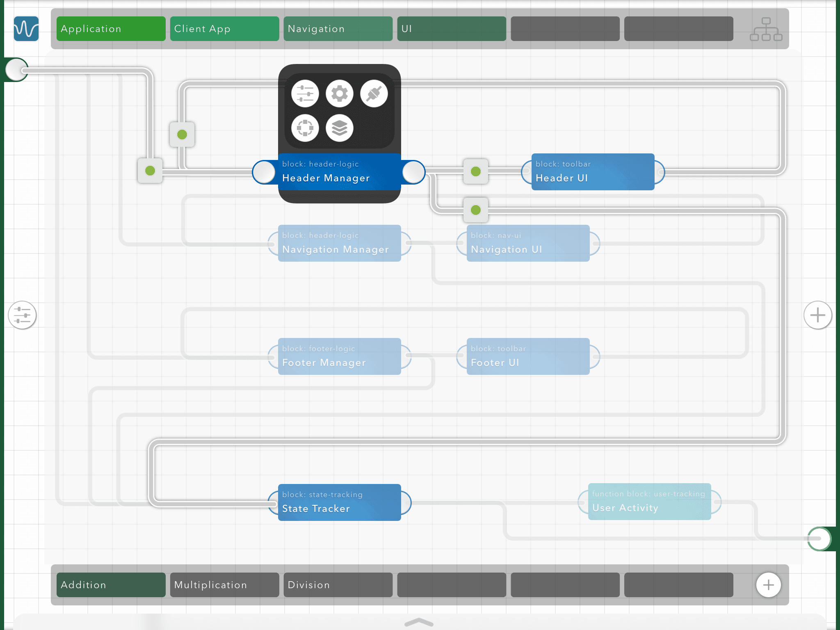Click the sliders icon in block popup

(x=305, y=94)
